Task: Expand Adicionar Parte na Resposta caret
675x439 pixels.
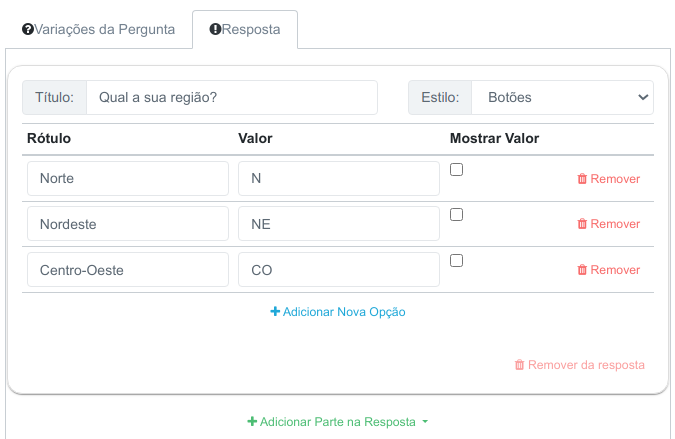Action: pyautogui.click(x=425, y=422)
